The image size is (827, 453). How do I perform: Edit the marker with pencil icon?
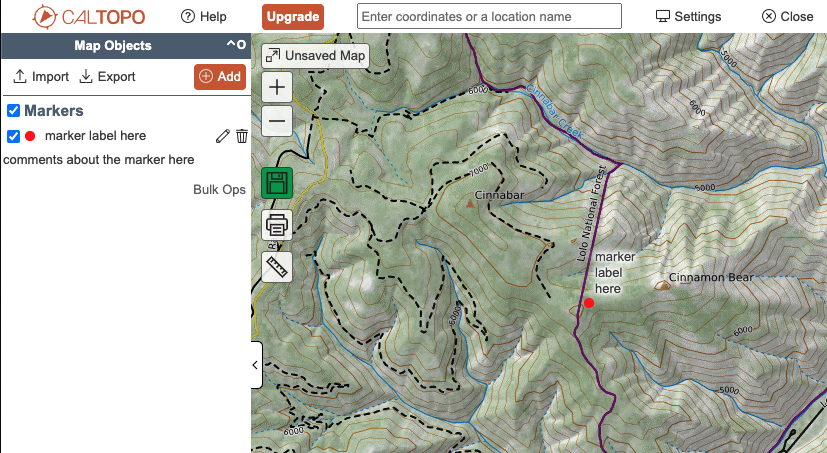(x=222, y=136)
